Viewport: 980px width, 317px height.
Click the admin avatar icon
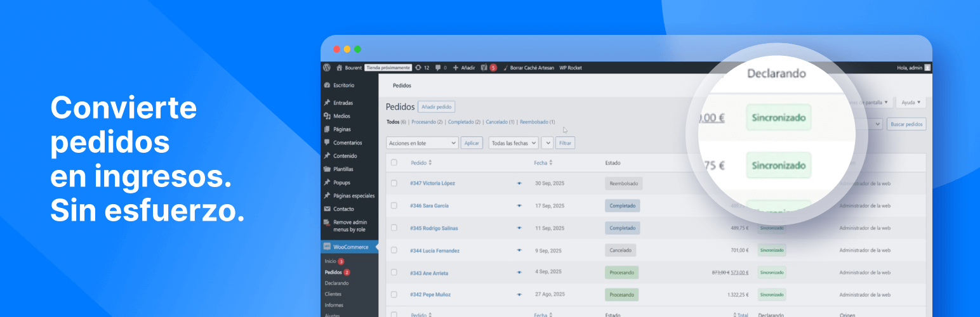click(x=928, y=67)
